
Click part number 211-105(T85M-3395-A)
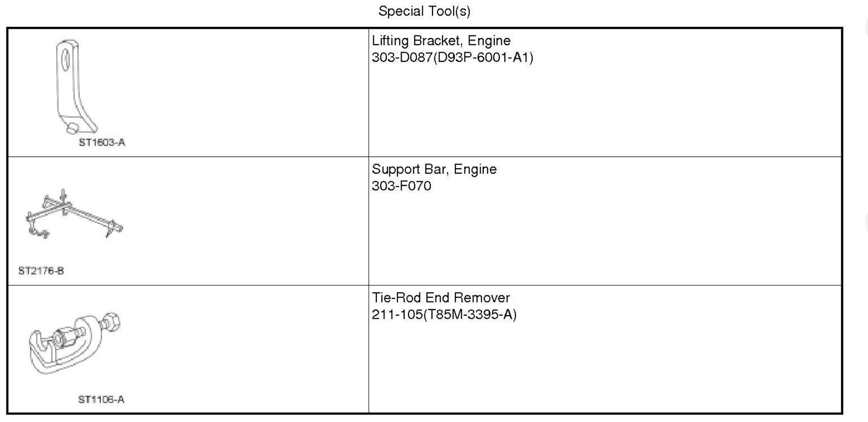coord(444,315)
